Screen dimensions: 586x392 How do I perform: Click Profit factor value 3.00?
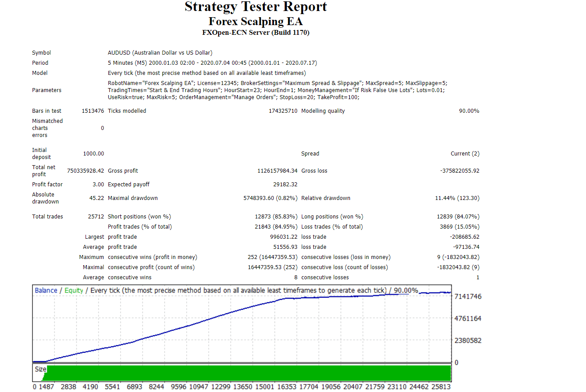(x=98, y=185)
